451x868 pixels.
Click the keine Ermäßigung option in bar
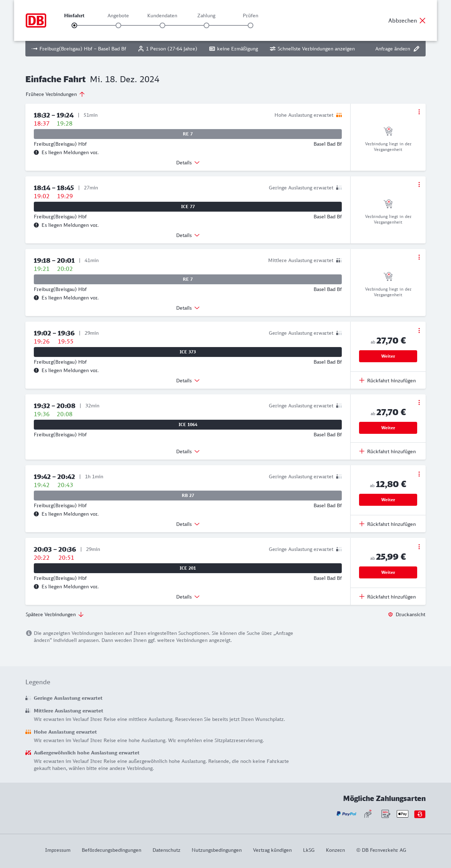[234, 49]
